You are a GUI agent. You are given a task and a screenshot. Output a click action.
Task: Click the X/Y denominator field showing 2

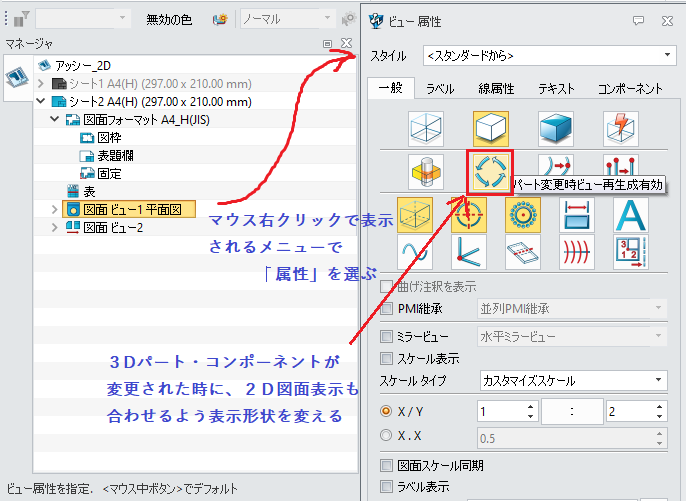tap(630, 411)
